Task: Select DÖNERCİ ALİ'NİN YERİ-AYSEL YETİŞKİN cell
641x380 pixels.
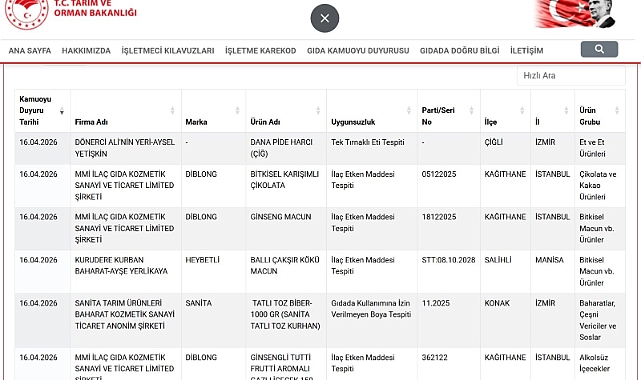Action: (x=125, y=148)
